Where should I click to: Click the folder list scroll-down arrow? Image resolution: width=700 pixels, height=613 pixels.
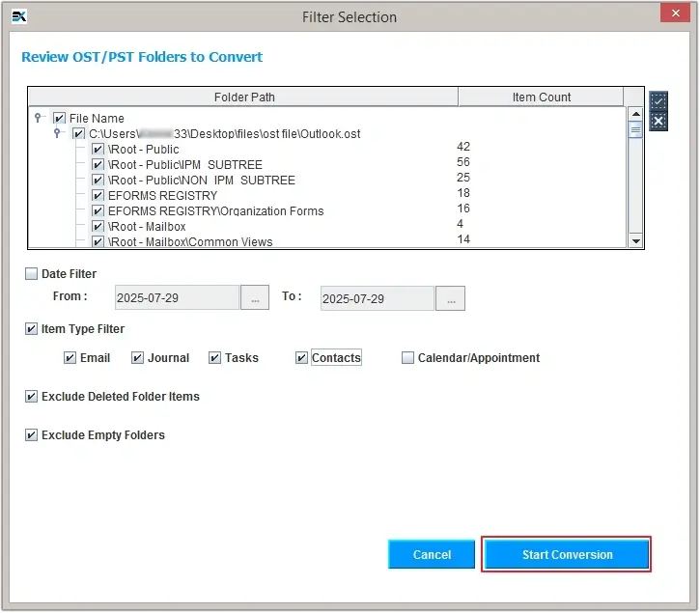pos(635,240)
